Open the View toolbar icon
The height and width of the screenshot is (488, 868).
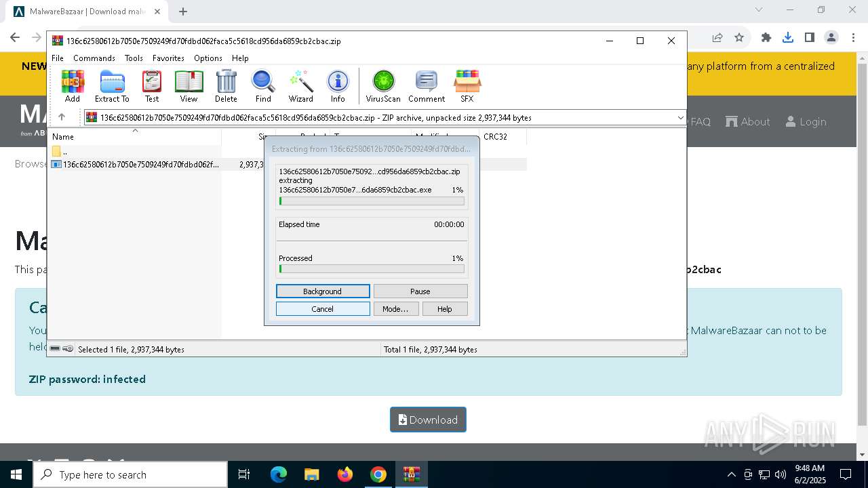(189, 86)
